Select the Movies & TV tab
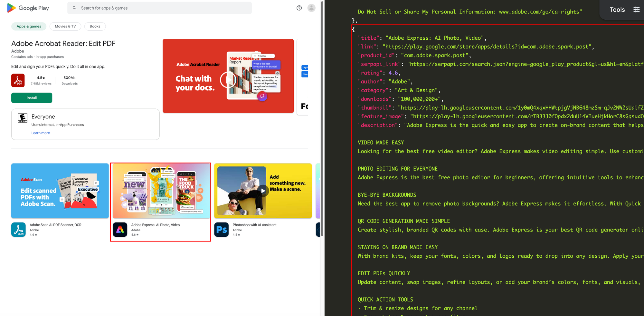This screenshot has width=644, height=316. coord(65,26)
